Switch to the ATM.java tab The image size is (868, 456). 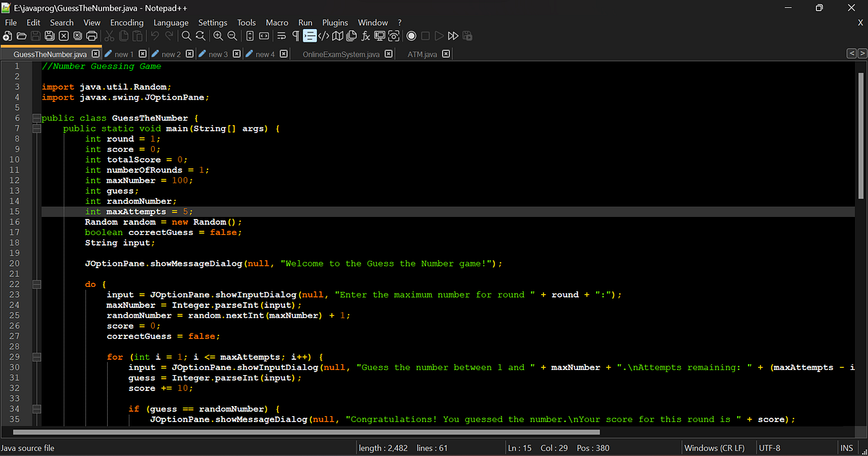[x=422, y=54]
